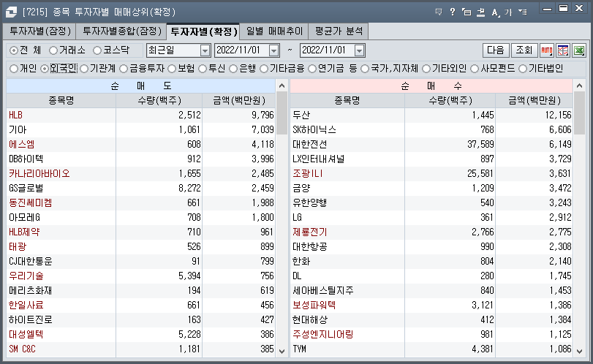Select SM C&C in the 순매도 list

click(x=23, y=349)
